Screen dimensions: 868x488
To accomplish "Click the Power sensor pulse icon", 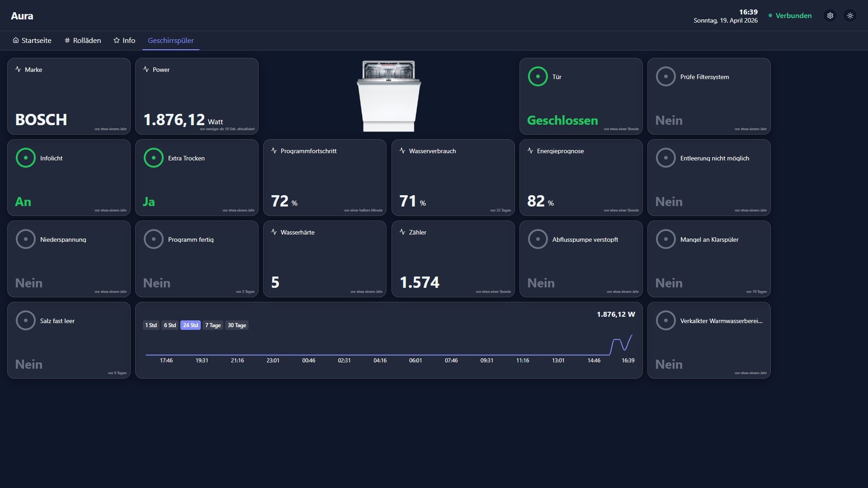I will (146, 69).
